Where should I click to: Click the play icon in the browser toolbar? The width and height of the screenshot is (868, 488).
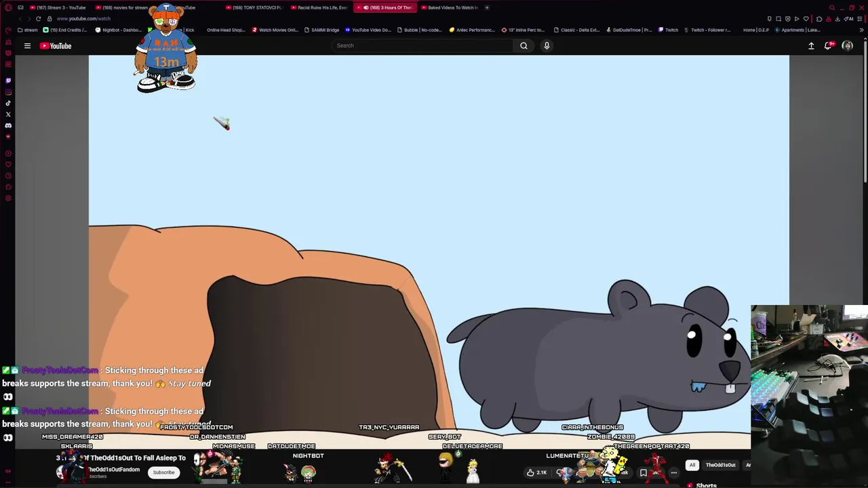(797, 18)
